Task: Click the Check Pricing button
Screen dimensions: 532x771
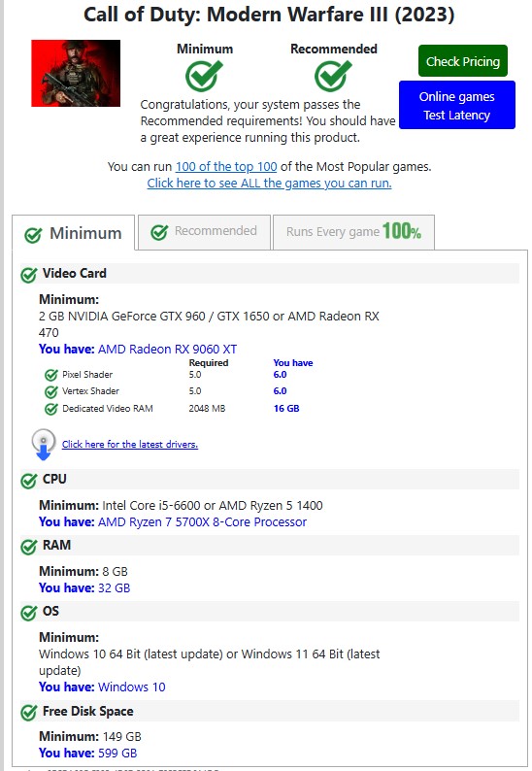Action: click(x=463, y=61)
